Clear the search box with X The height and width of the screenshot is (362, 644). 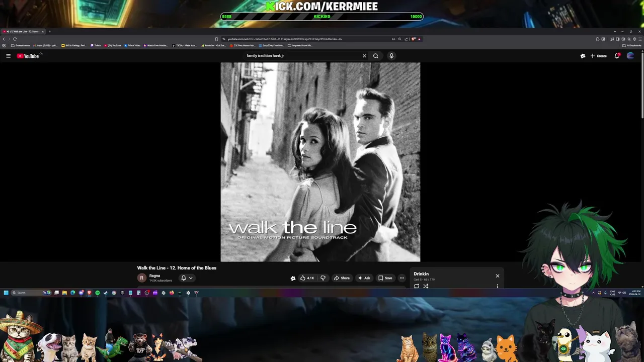[x=364, y=56]
